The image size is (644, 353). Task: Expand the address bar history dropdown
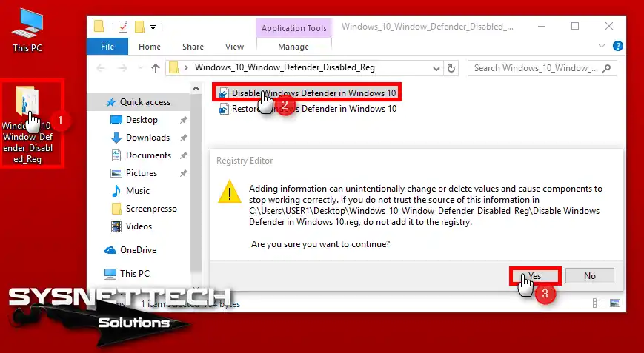[436, 69]
